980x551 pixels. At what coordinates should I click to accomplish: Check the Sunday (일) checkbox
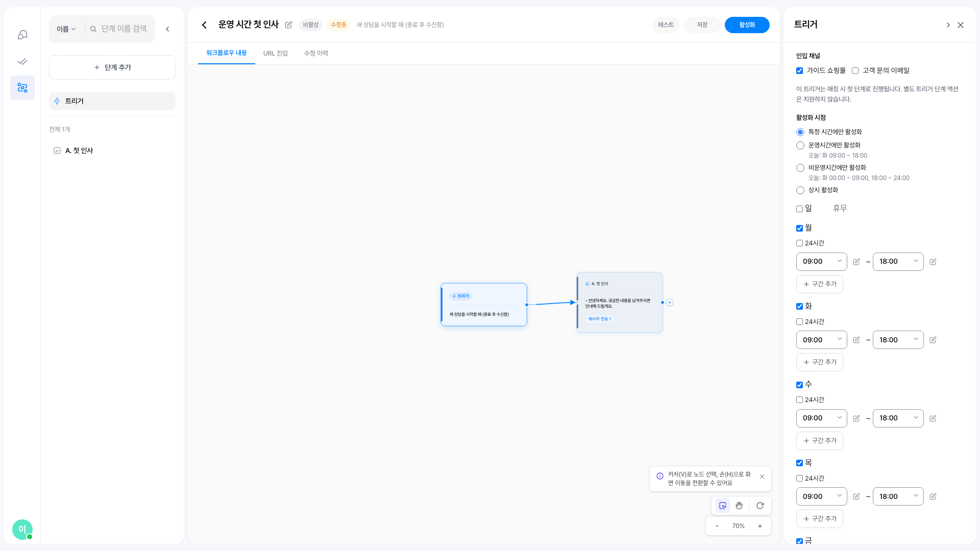[799, 209]
